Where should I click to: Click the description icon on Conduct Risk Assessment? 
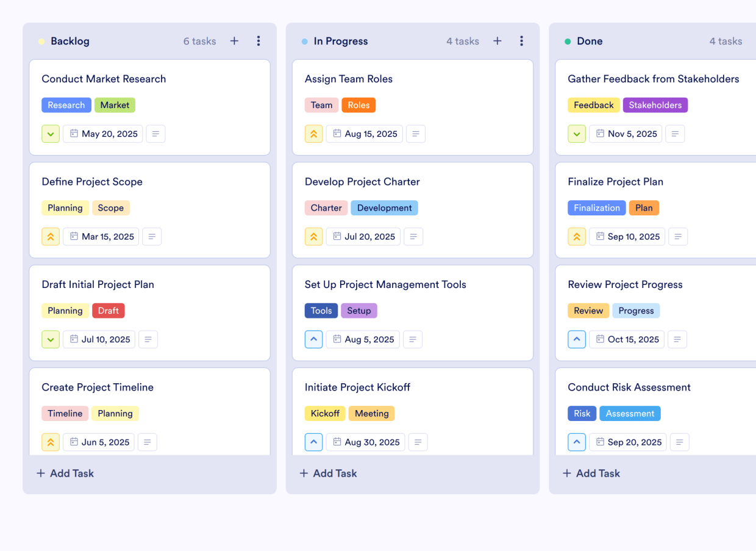click(680, 442)
